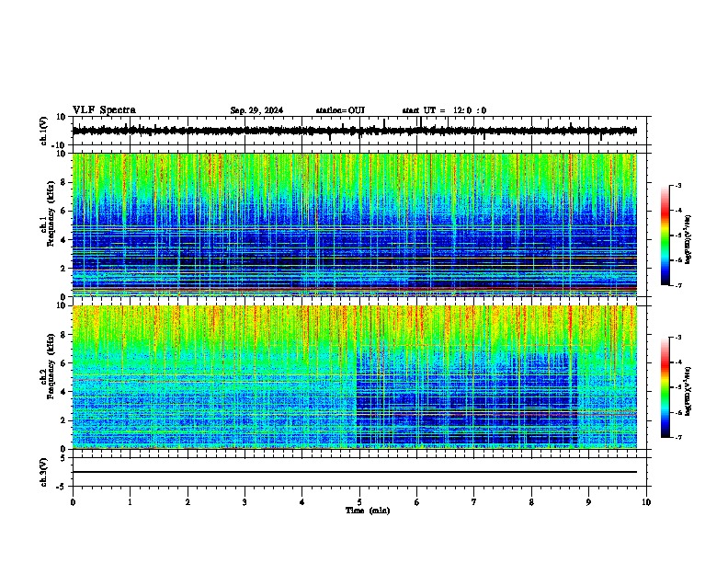Select the log(PSD) label beside the ch.2 colorbar
This screenshot has width=728, height=563.
[x=688, y=392]
